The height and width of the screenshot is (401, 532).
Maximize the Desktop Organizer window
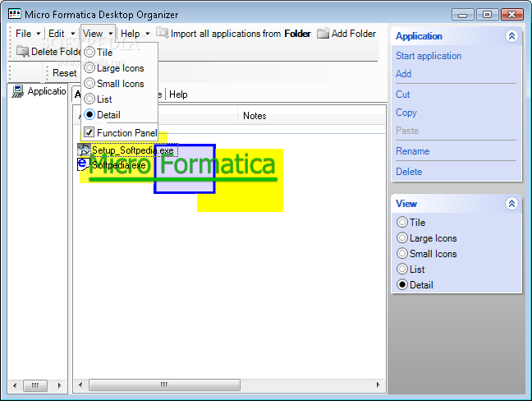coord(487,14)
